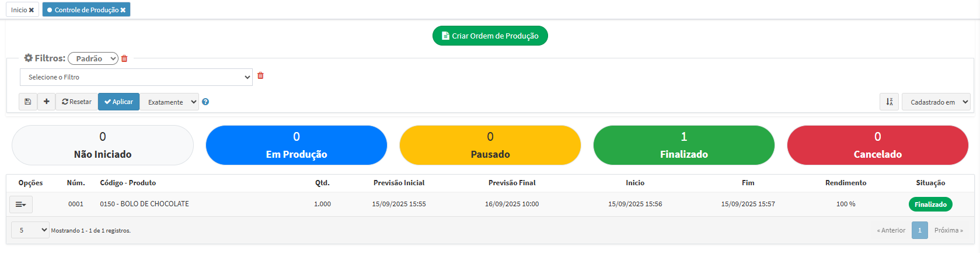Click the sort order icon button
980x253 pixels.
point(889,102)
